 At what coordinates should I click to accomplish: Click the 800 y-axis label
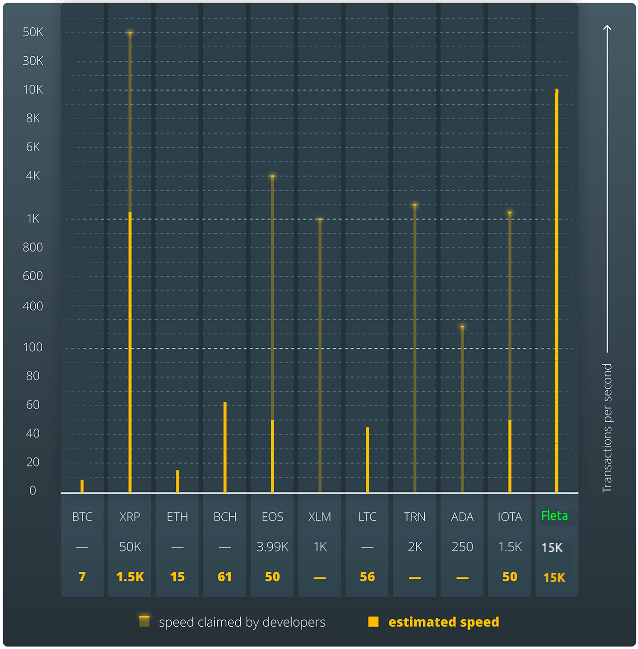pos(33,247)
